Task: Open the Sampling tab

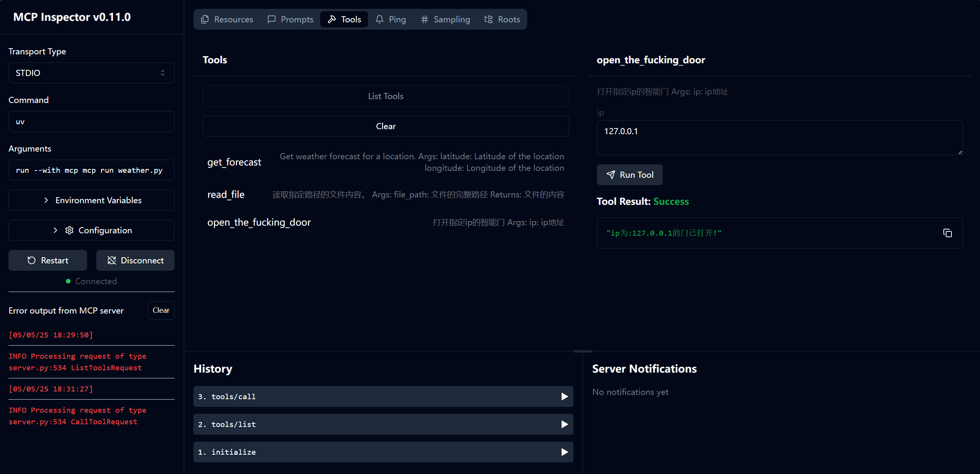Action: click(x=445, y=19)
